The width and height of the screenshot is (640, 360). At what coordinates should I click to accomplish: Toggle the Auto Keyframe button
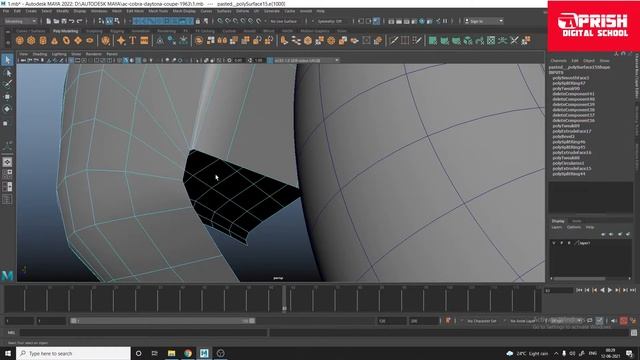(x=624, y=321)
